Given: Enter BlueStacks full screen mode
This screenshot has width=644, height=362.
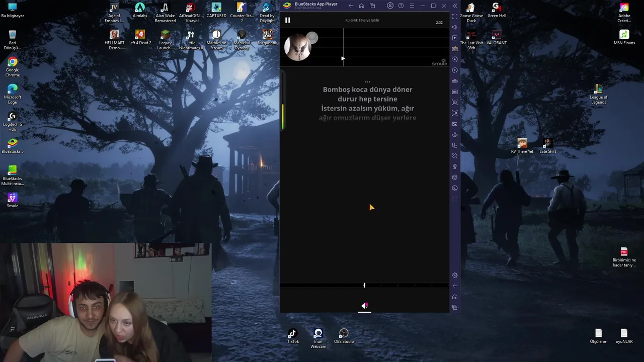Looking at the screenshot, I should pyautogui.click(x=455, y=17).
